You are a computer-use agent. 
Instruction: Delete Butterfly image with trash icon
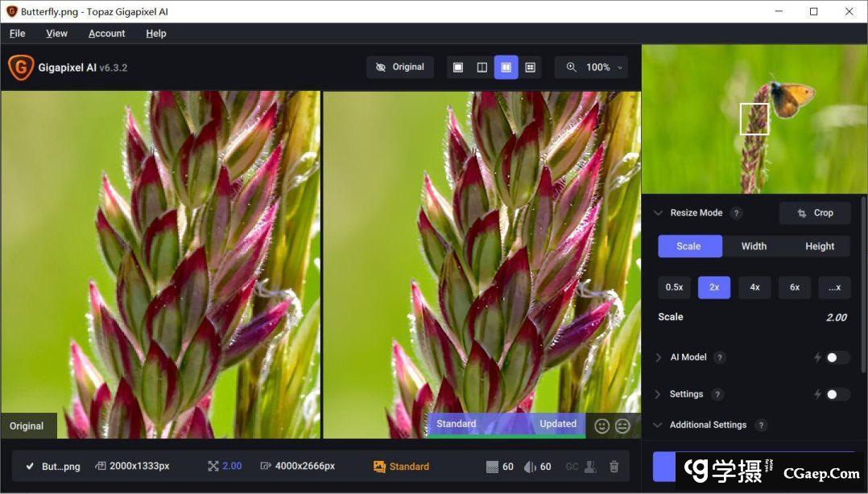(x=614, y=467)
